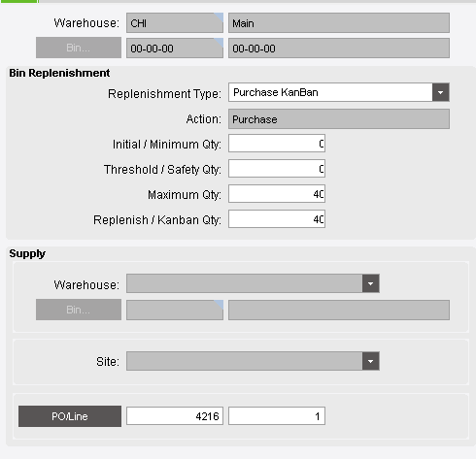Viewport: 476px width, 459px height.
Task: Open the Site dropdown arrow
Action: [x=371, y=361]
